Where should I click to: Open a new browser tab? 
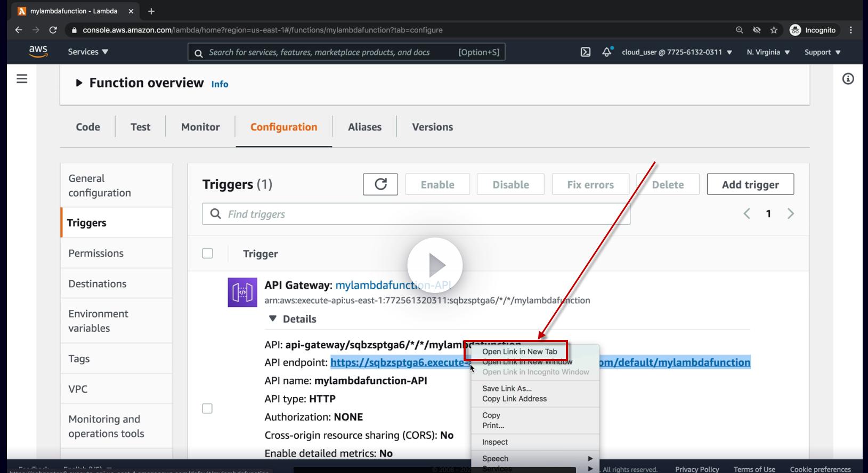pos(151,11)
